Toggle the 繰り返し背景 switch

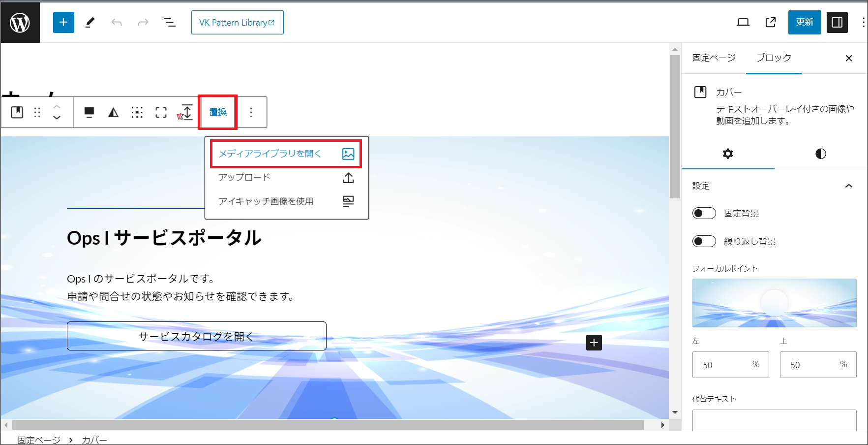click(704, 241)
